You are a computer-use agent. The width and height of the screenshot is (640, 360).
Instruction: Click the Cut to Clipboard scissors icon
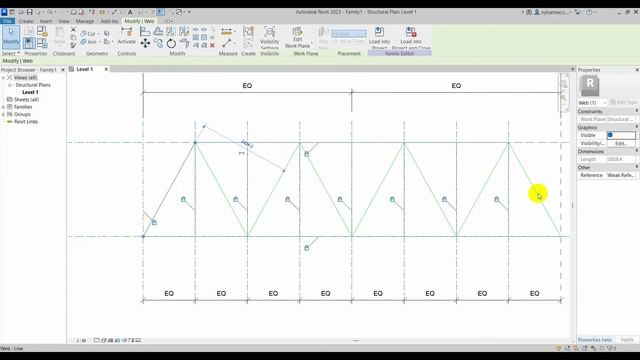73,29
